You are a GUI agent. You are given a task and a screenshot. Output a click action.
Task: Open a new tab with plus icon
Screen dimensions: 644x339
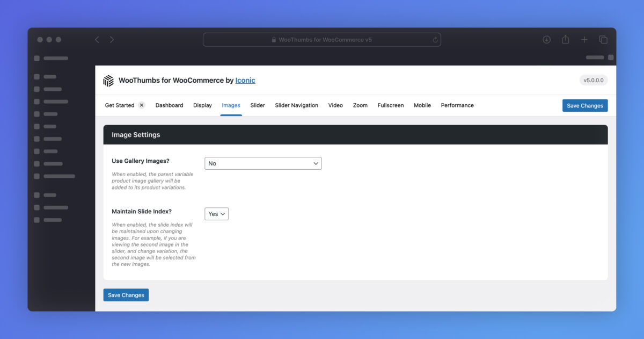pos(584,40)
